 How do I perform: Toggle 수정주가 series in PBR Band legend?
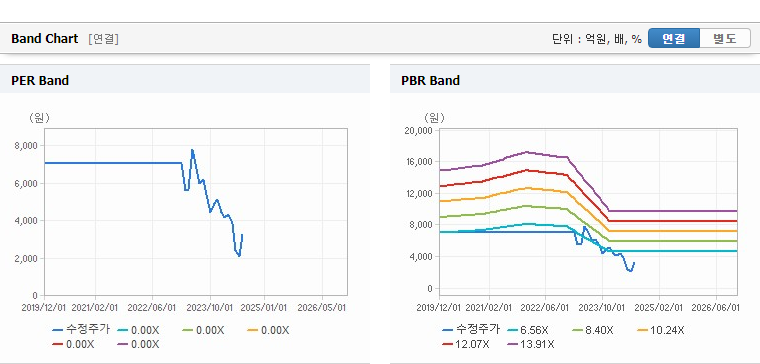[471, 330]
